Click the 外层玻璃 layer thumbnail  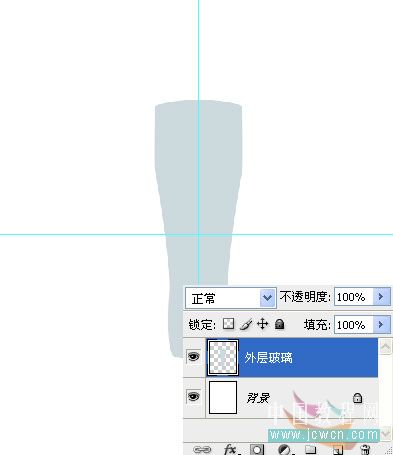(x=223, y=358)
